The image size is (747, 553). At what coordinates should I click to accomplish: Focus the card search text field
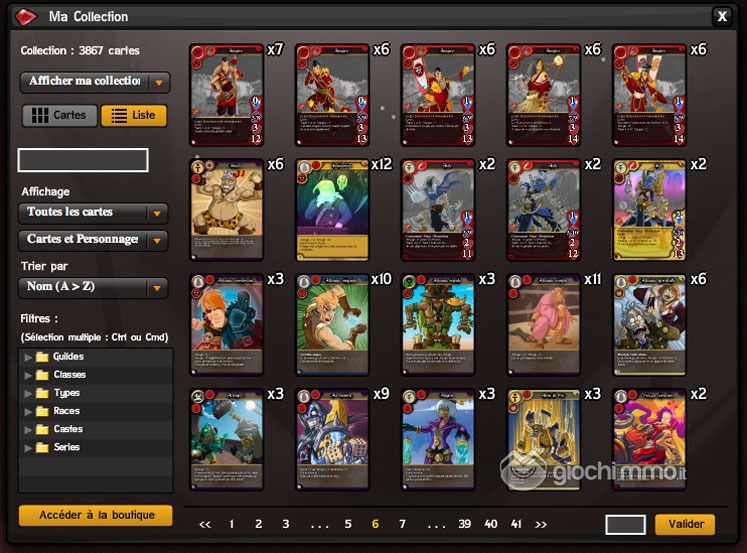83,160
